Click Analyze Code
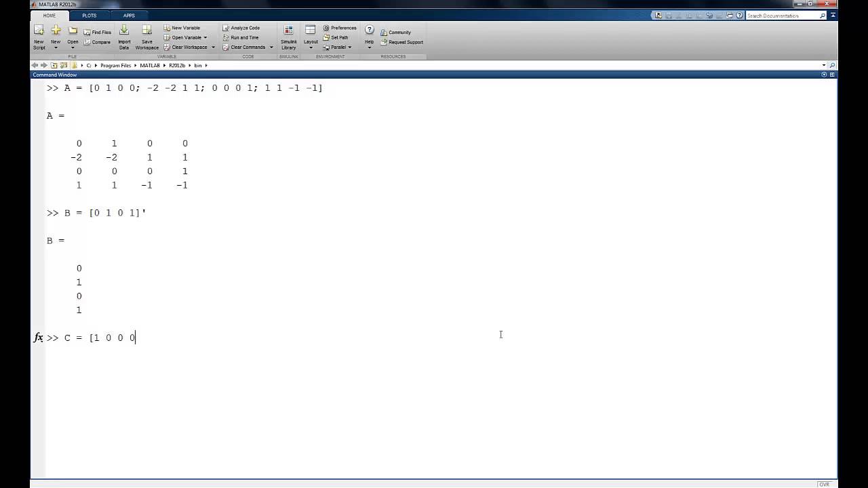The image size is (868, 488). coord(241,28)
